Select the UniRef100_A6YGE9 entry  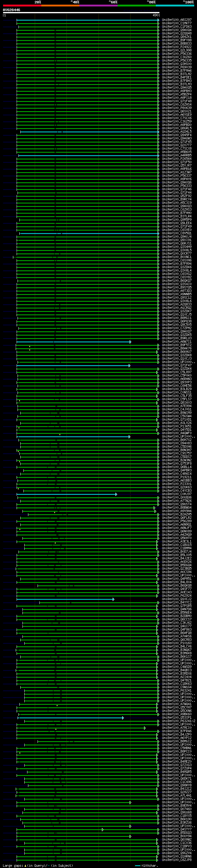point(176,115)
